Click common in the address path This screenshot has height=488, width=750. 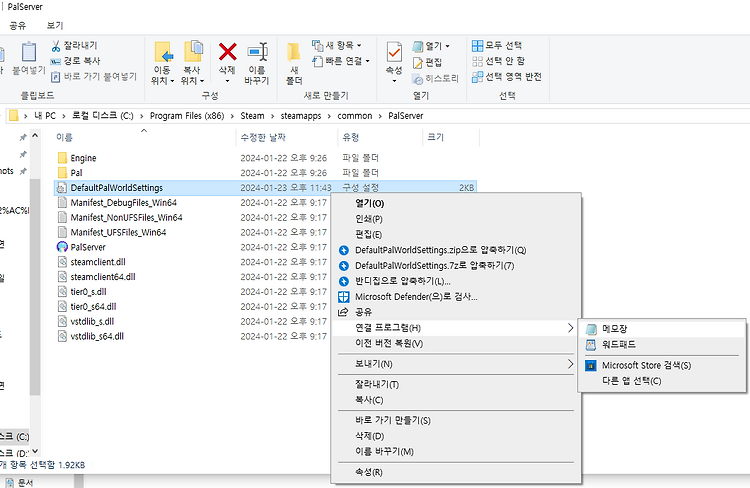click(354, 116)
